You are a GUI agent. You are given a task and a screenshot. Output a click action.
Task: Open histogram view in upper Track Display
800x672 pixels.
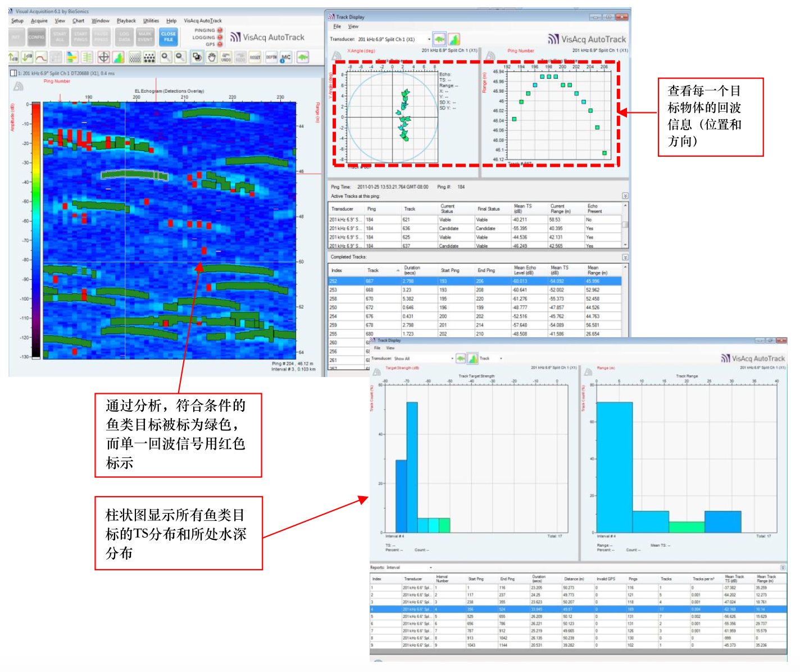tap(454, 39)
